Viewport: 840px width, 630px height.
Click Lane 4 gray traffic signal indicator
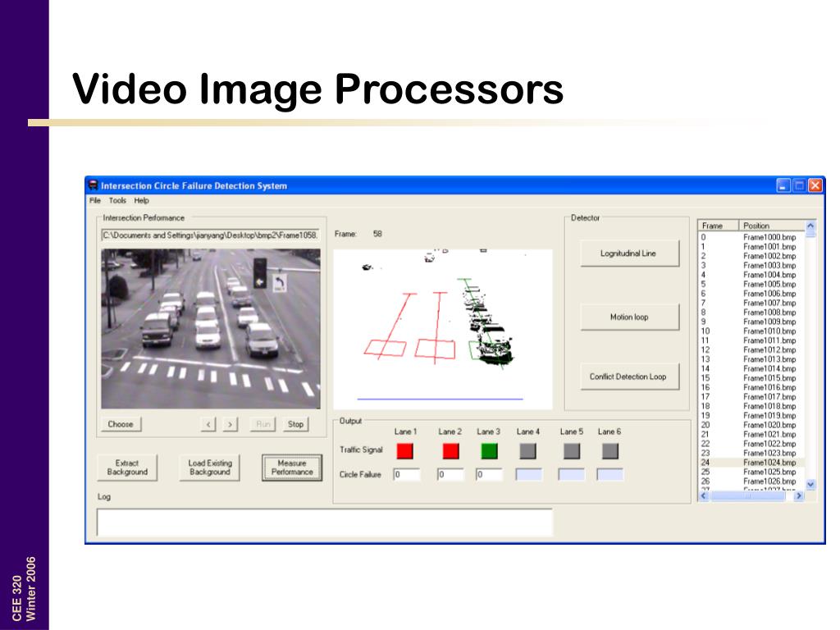click(528, 451)
